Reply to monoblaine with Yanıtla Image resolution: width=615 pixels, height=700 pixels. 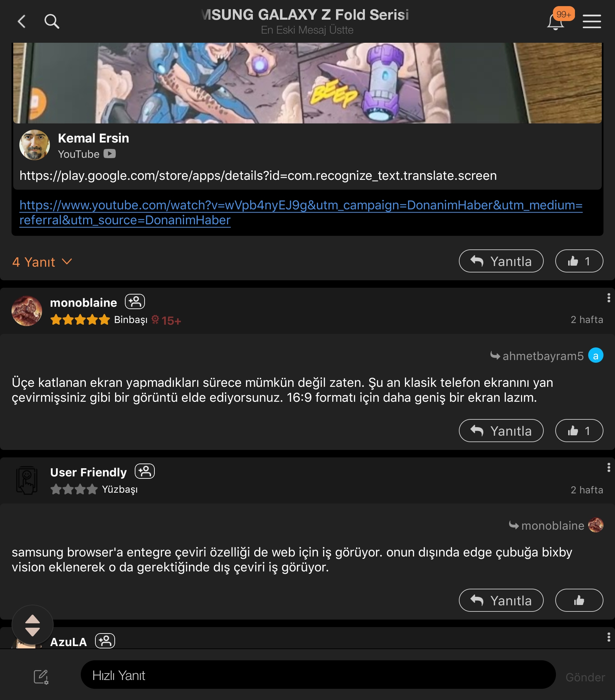coord(501,431)
